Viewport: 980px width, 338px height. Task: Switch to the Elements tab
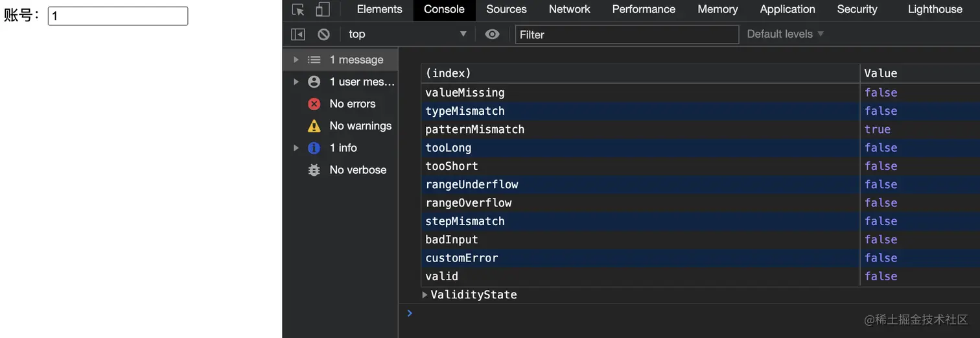(x=379, y=10)
